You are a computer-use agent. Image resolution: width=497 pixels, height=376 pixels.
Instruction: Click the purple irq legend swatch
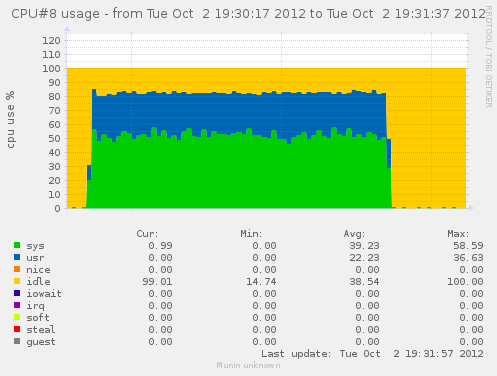[17, 305]
